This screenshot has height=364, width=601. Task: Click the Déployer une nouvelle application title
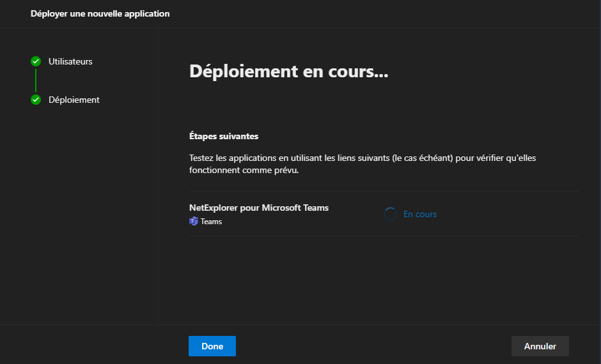[x=100, y=13]
